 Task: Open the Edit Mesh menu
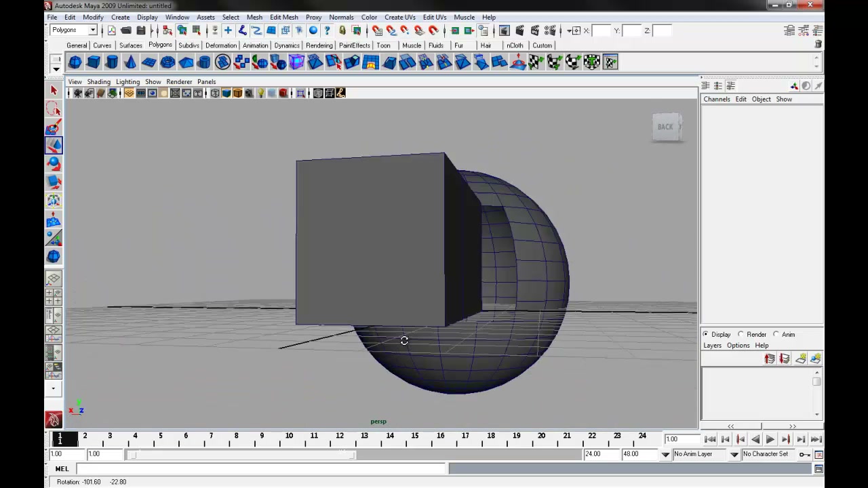[x=283, y=17]
